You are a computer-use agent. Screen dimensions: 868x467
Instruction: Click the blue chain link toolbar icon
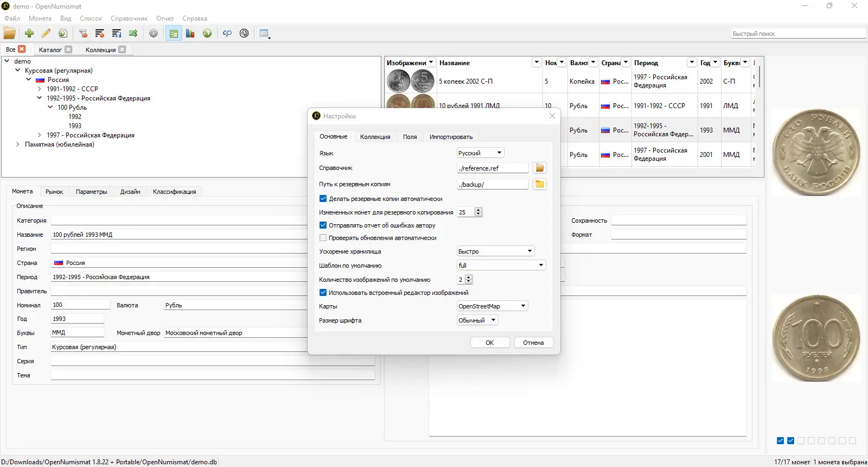[x=227, y=34]
